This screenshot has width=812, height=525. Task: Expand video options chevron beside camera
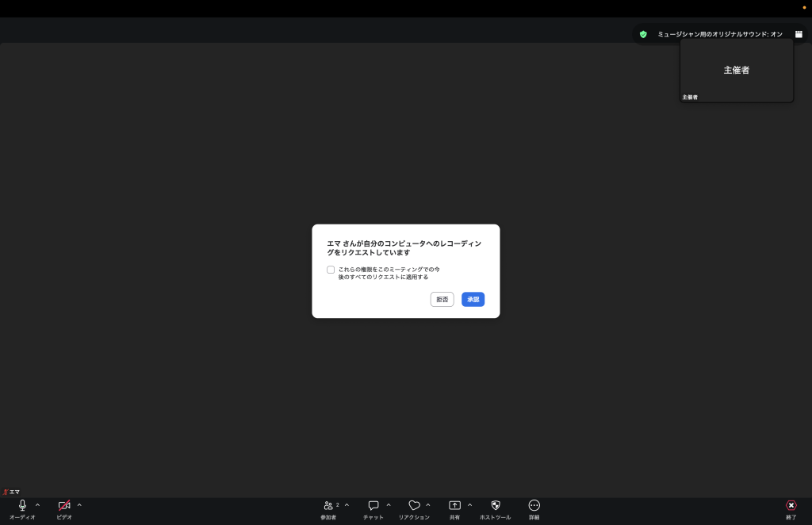pyautogui.click(x=79, y=504)
